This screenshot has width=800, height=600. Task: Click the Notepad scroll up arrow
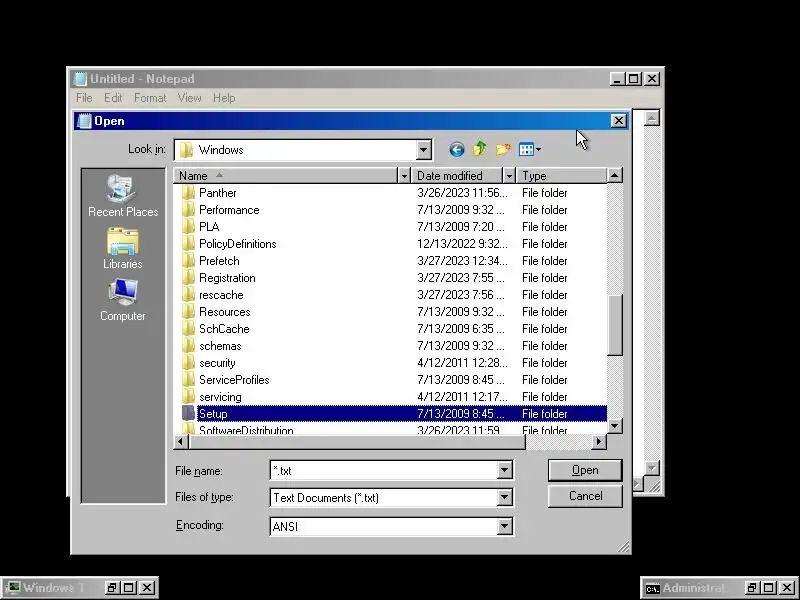(x=652, y=118)
